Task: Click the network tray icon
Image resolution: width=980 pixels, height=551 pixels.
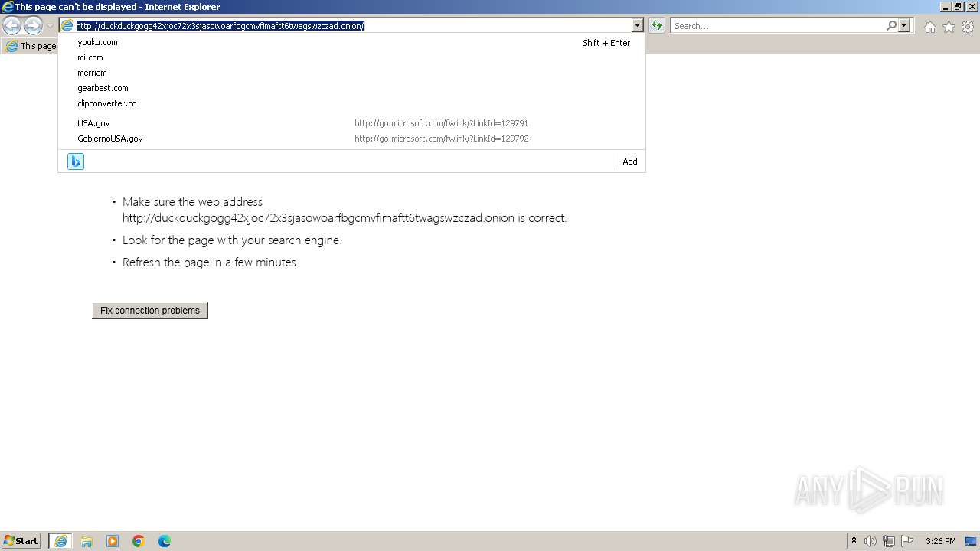Action: [x=889, y=541]
